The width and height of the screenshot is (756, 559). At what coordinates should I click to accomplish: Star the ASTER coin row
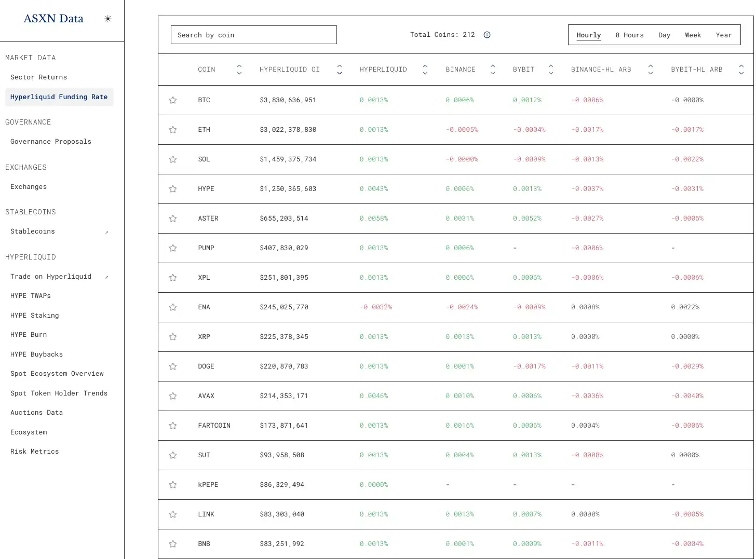172,219
